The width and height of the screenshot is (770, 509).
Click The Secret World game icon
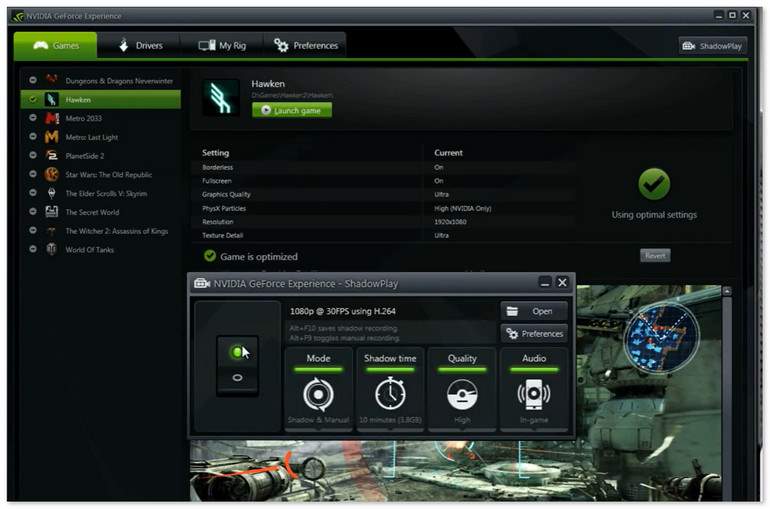[52, 212]
